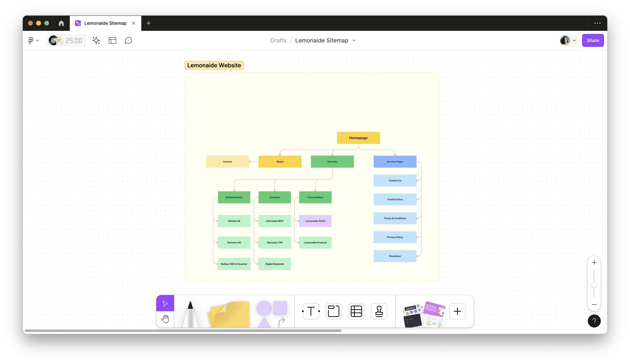Open the help question mark button

pyautogui.click(x=594, y=321)
